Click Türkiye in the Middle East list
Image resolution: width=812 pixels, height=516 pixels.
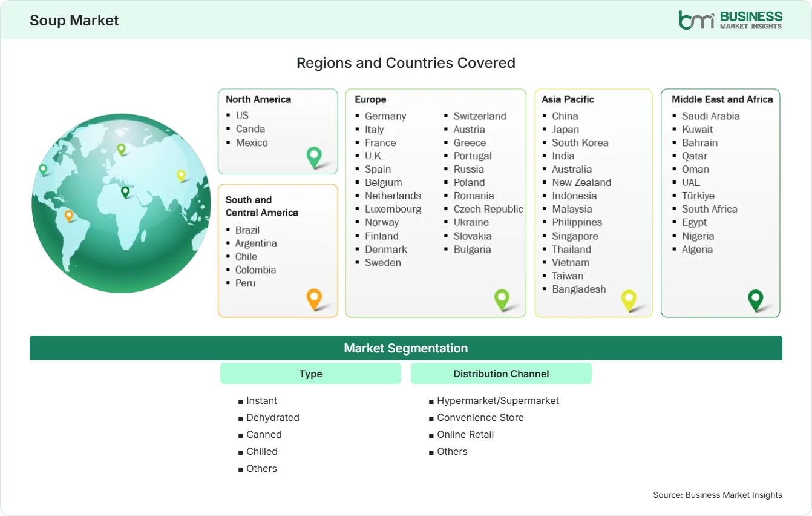tap(698, 196)
